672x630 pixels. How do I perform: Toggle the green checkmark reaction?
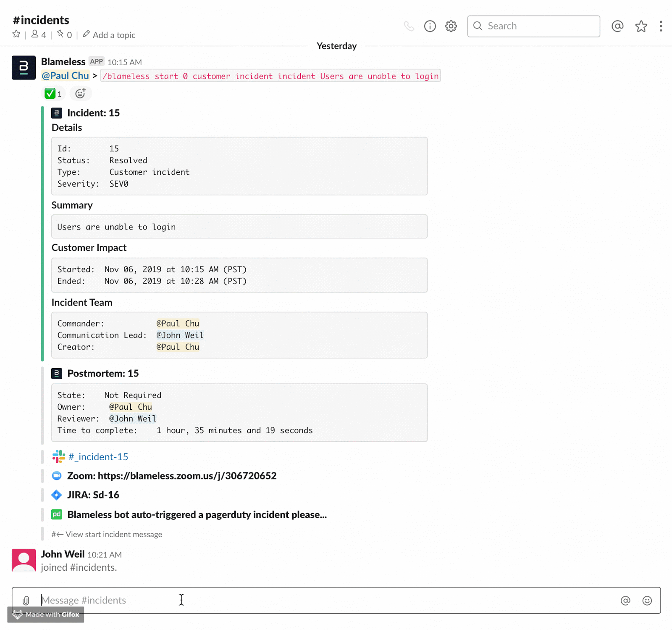tap(53, 93)
